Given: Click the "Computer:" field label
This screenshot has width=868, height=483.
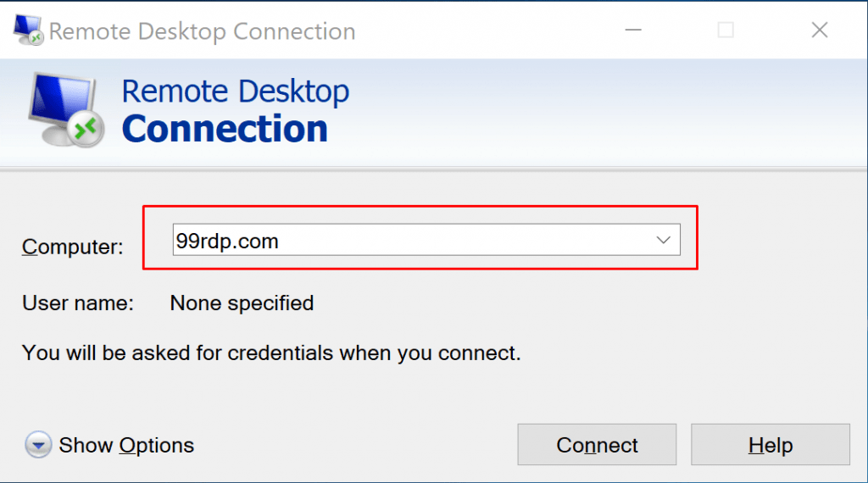Looking at the screenshot, I should point(73,247).
